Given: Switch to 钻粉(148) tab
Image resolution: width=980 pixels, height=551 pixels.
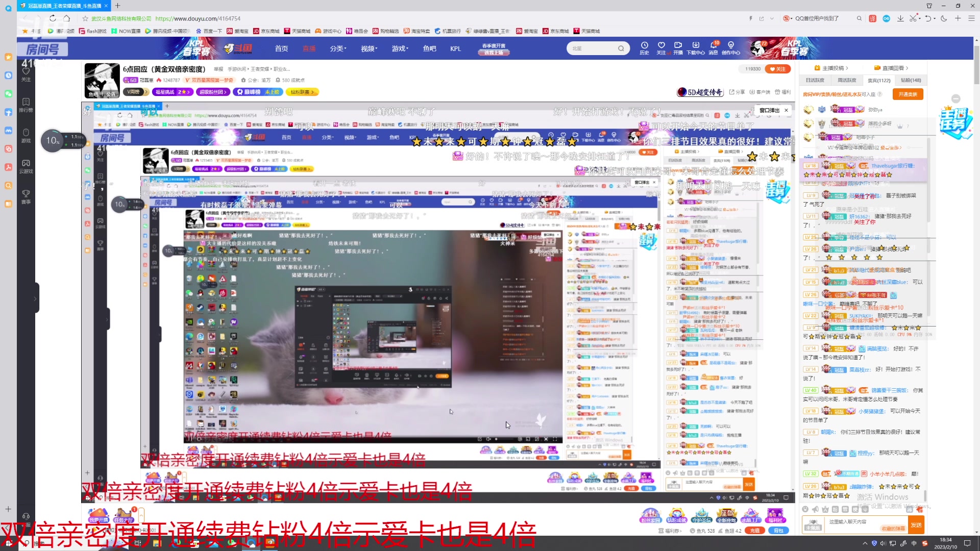Looking at the screenshot, I should point(911,80).
